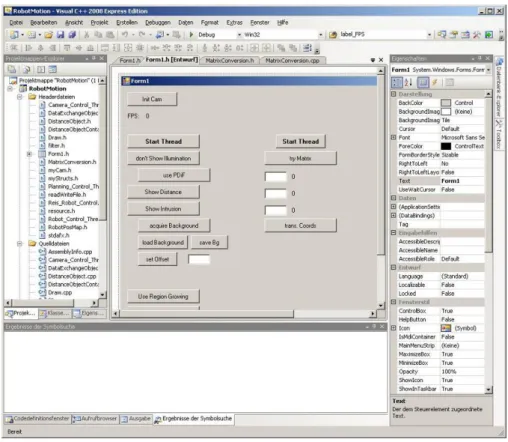Click the use PDiF button
The height and width of the screenshot is (442, 508).
(x=174, y=175)
